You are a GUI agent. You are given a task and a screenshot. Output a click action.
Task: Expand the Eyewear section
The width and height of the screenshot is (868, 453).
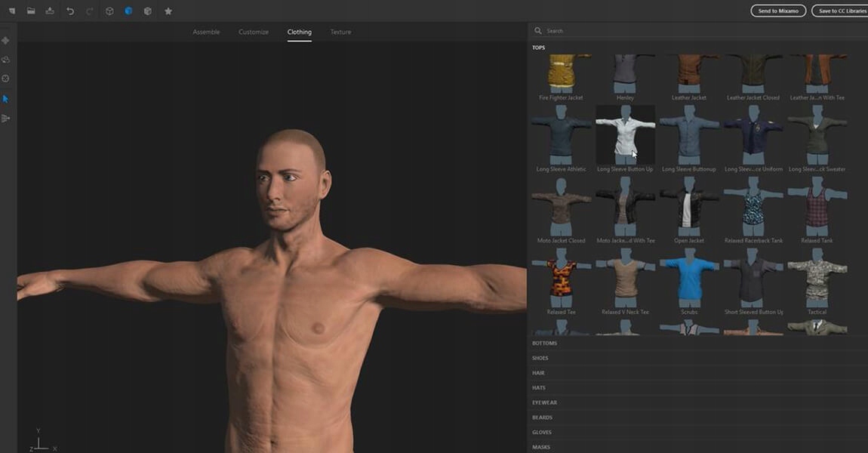click(544, 402)
